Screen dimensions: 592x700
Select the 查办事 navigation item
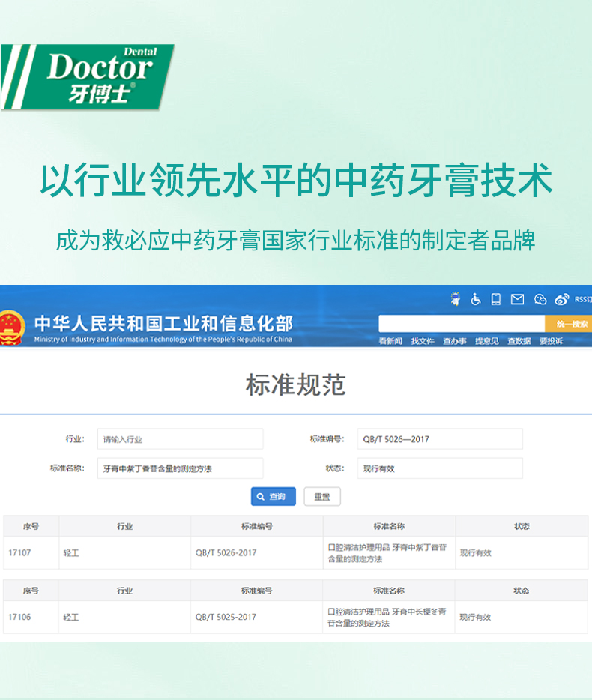[454, 341]
